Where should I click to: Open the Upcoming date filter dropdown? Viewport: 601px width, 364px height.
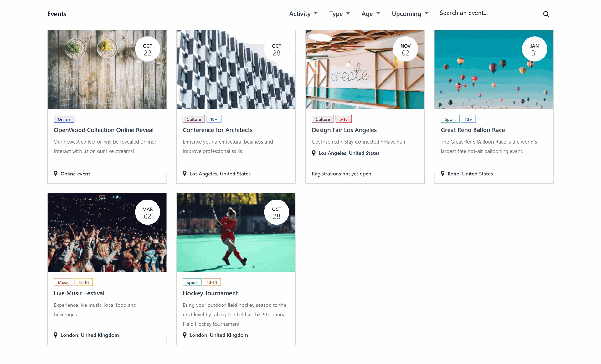click(x=410, y=14)
